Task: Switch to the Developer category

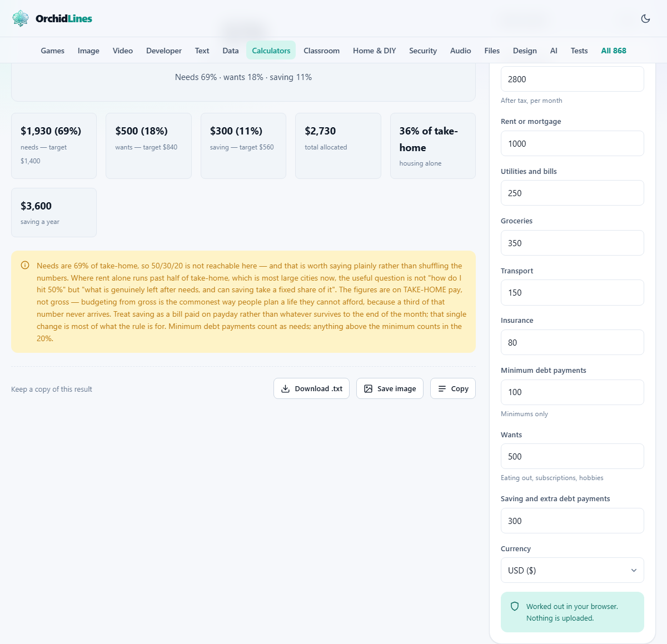Action: 164,51
